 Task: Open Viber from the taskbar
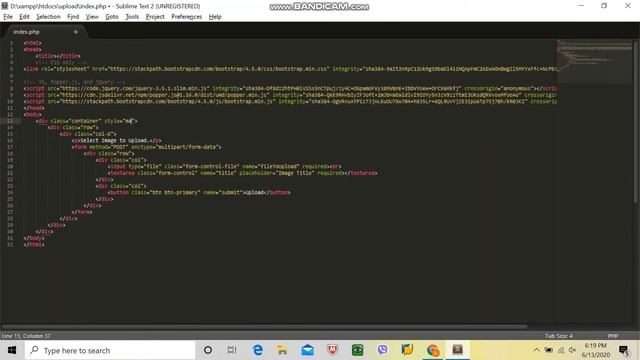(x=382, y=350)
